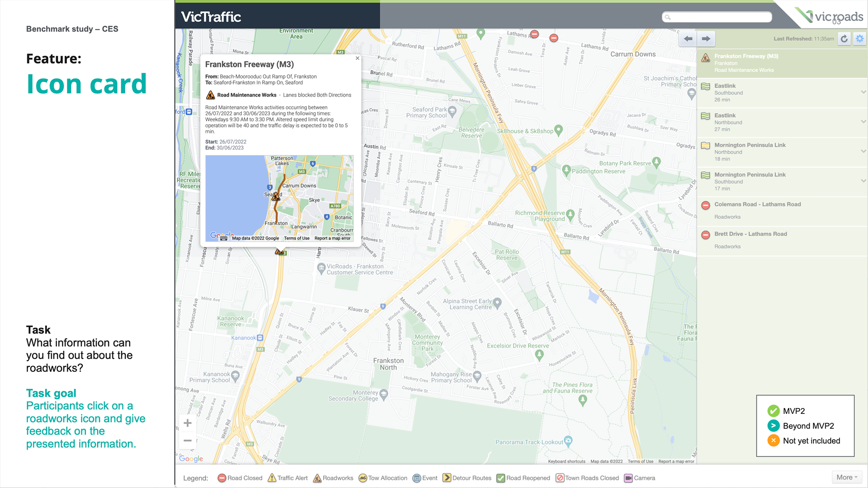Open the More dropdown in the legend
The image size is (868, 488).
(x=847, y=477)
